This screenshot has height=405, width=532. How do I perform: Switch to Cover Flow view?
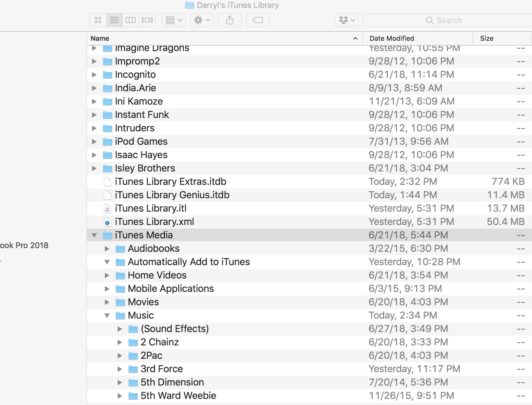click(x=147, y=20)
